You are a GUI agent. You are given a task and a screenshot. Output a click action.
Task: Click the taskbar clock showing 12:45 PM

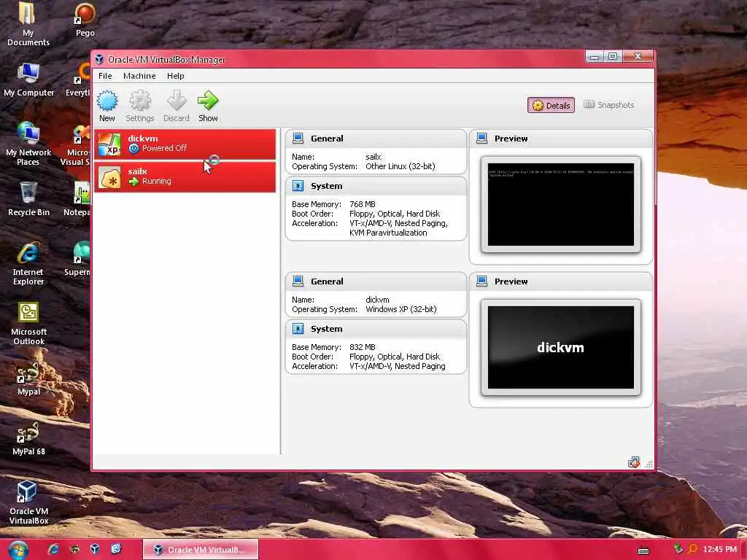pyautogui.click(x=719, y=549)
